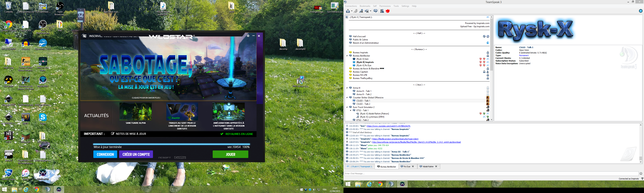Click the truck icon on the Euro Truck Simulator 2 row

(x=488, y=107)
